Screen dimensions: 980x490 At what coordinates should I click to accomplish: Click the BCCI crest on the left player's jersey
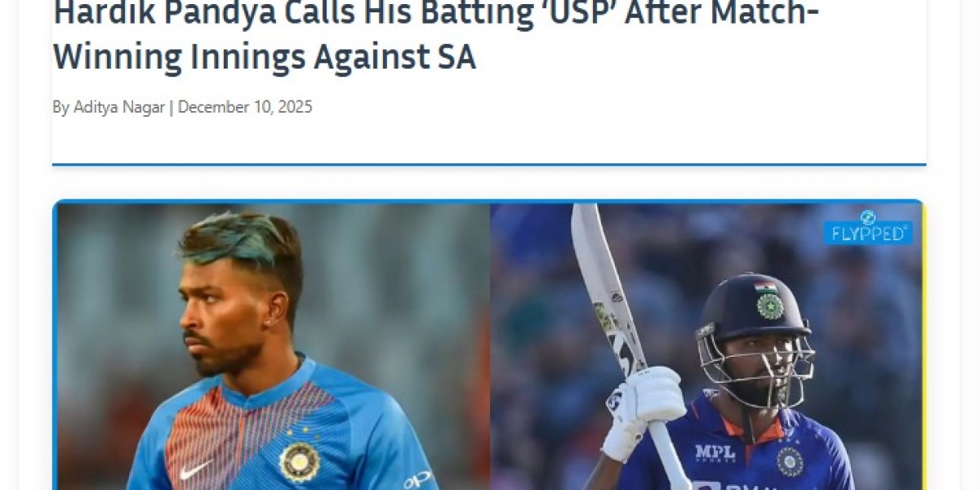coord(298,461)
